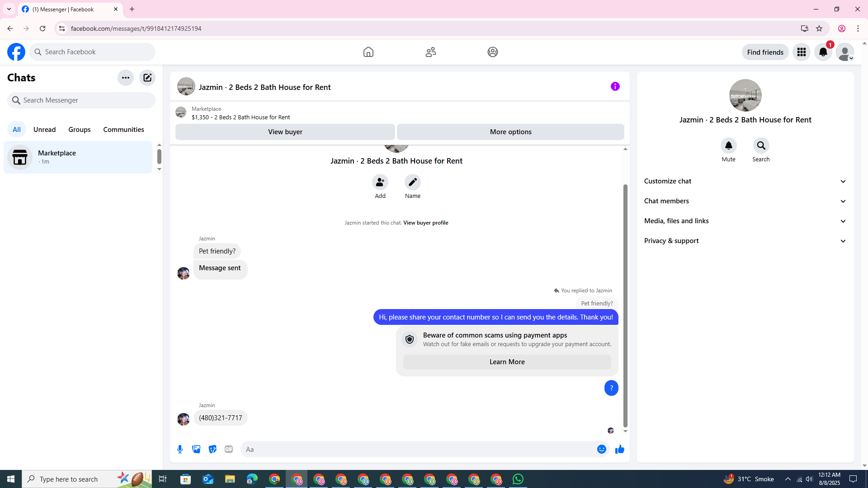Switch to the Communities tab
Viewport: 868px width, 488px height.
[x=123, y=130]
